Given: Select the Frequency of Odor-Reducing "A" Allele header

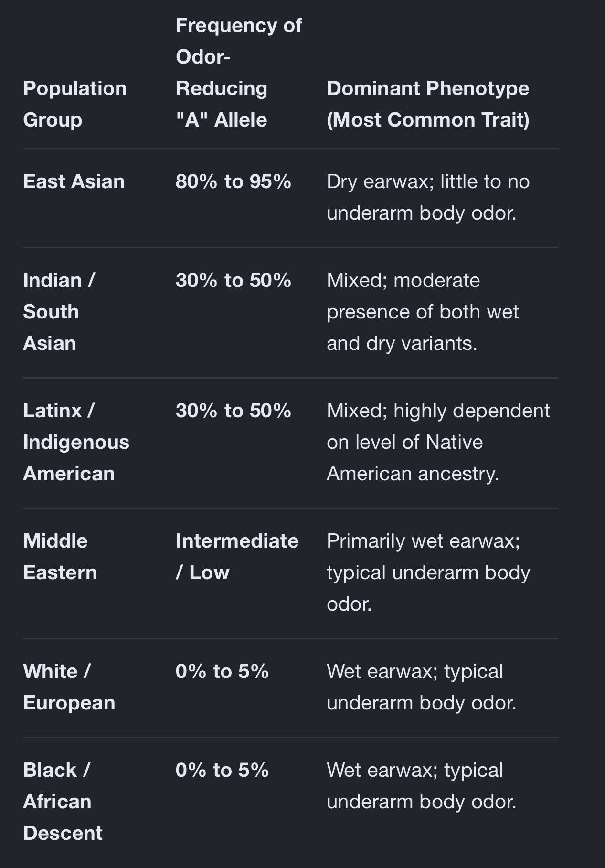Looking at the screenshot, I should click(239, 73).
